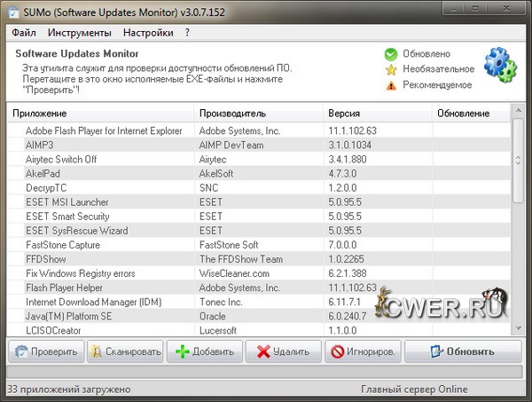Select the Internet Download Manager (IDM) row

(x=259, y=302)
